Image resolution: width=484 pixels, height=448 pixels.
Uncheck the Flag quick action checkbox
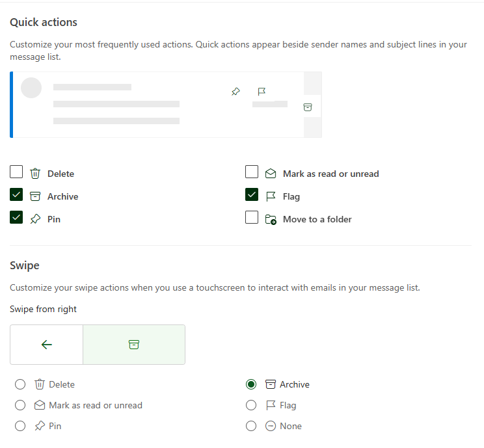click(x=252, y=195)
